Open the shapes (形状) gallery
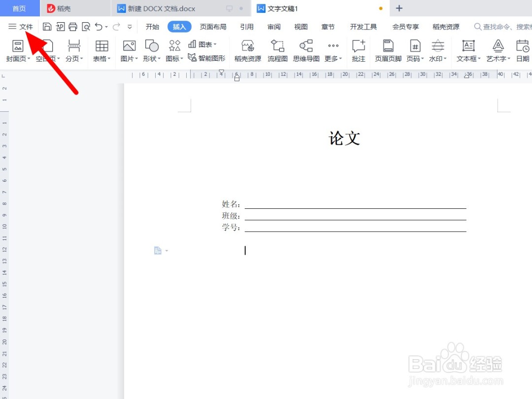 coord(151,51)
